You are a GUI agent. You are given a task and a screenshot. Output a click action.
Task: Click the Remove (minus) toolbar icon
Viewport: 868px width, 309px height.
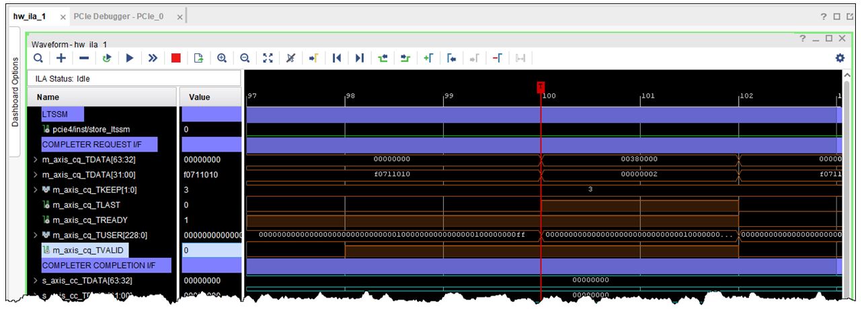pos(84,58)
